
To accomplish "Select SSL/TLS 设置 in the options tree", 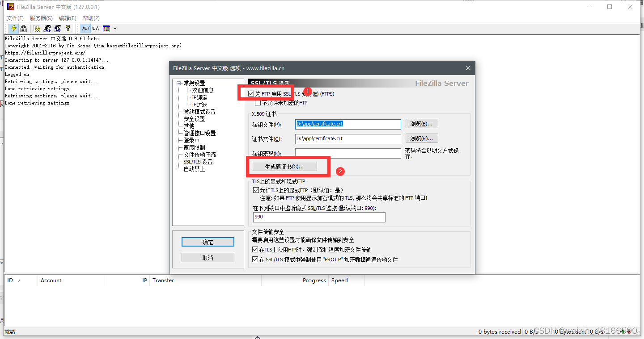I will (x=198, y=162).
